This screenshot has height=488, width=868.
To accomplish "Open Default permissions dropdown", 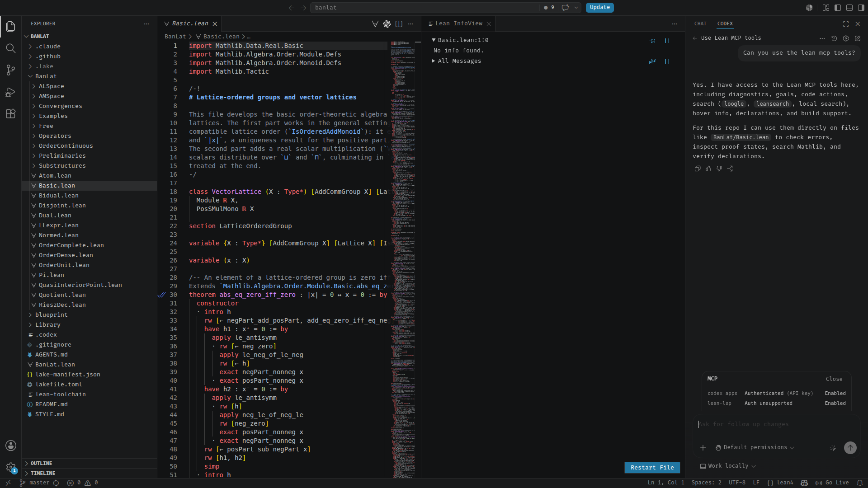I will click(x=755, y=448).
